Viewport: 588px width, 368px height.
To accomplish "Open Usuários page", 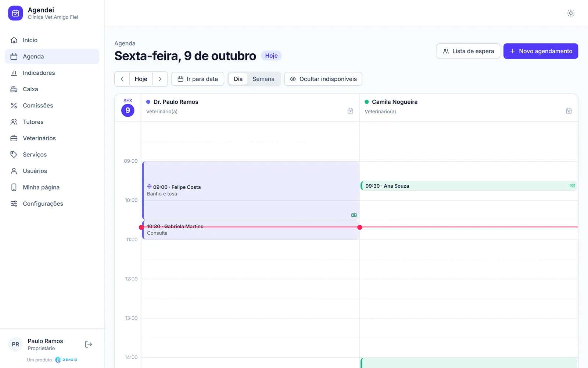I will [x=52, y=171].
